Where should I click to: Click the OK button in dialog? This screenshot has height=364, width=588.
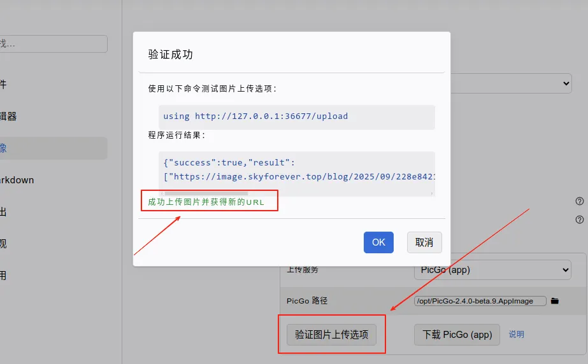point(378,242)
